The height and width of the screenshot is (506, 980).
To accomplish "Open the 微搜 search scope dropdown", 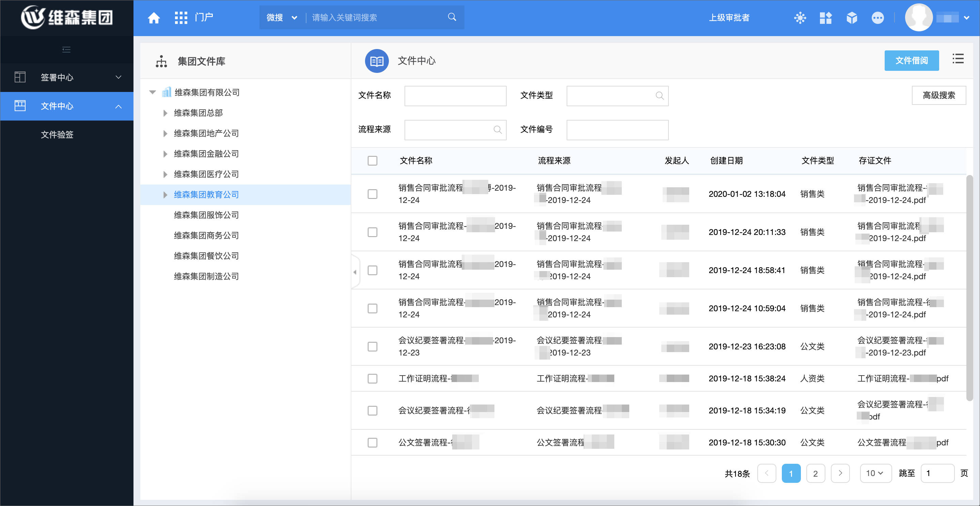I will (x=281, y=17).
